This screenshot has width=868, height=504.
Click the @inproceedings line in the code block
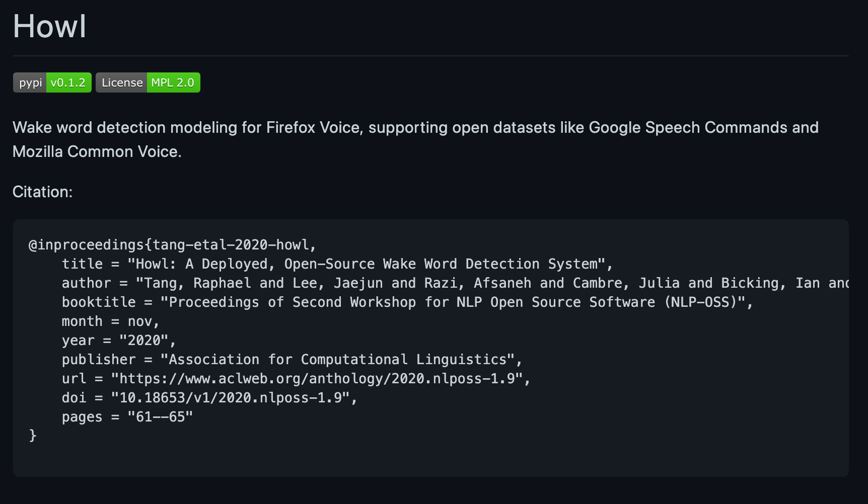(172, 245)
